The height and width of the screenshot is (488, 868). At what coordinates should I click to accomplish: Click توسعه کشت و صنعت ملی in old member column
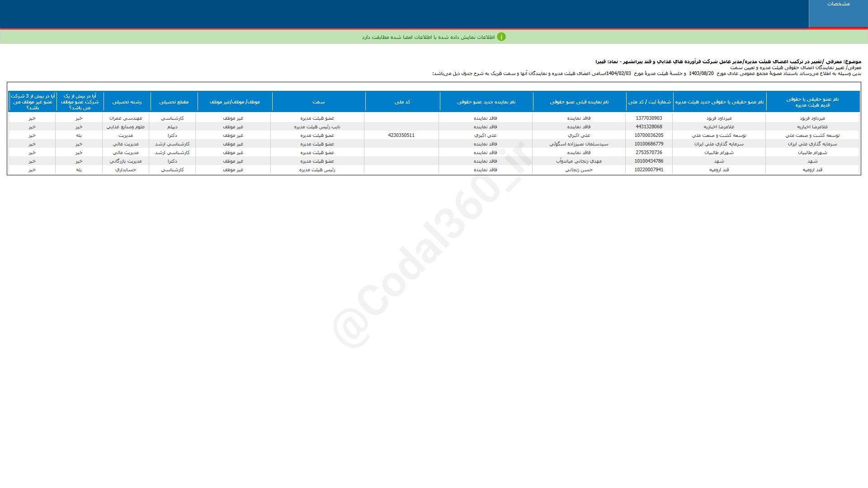point(812,136)
